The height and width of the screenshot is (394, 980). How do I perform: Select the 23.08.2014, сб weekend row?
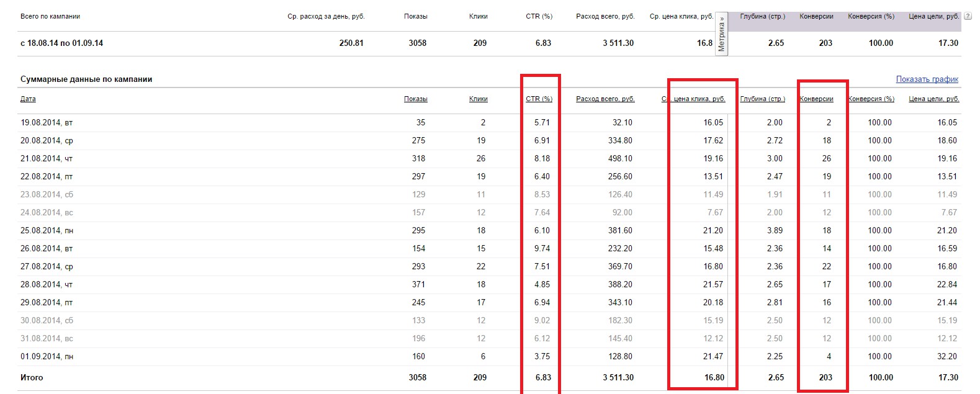point(47,195)
